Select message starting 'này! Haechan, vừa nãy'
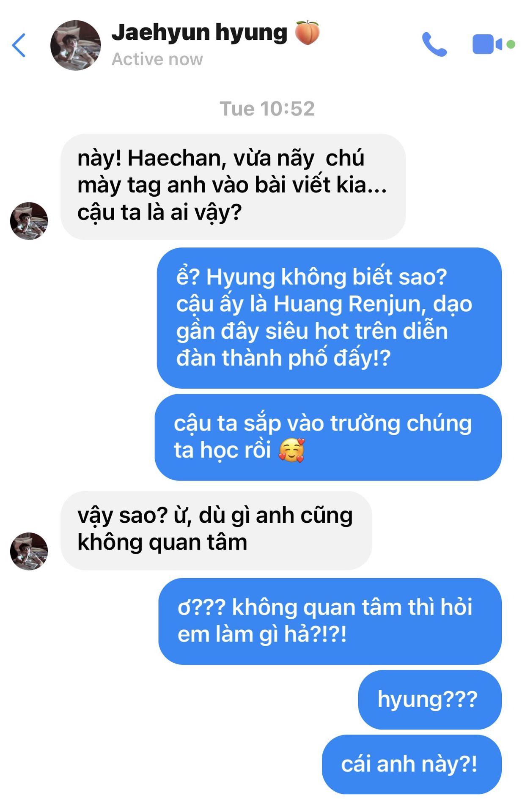 [233, 187]
